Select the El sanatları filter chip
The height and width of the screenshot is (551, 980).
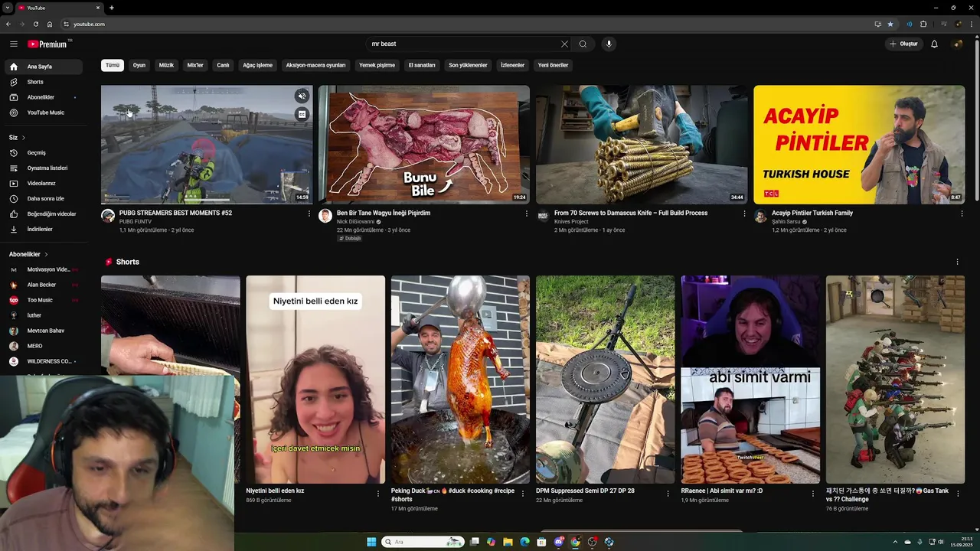(422, 65)
